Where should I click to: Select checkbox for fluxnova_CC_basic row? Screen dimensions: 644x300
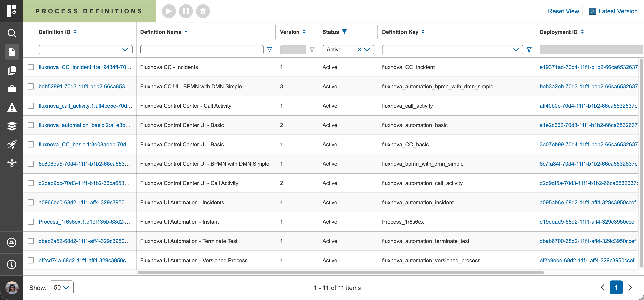(x=31, y=144)
